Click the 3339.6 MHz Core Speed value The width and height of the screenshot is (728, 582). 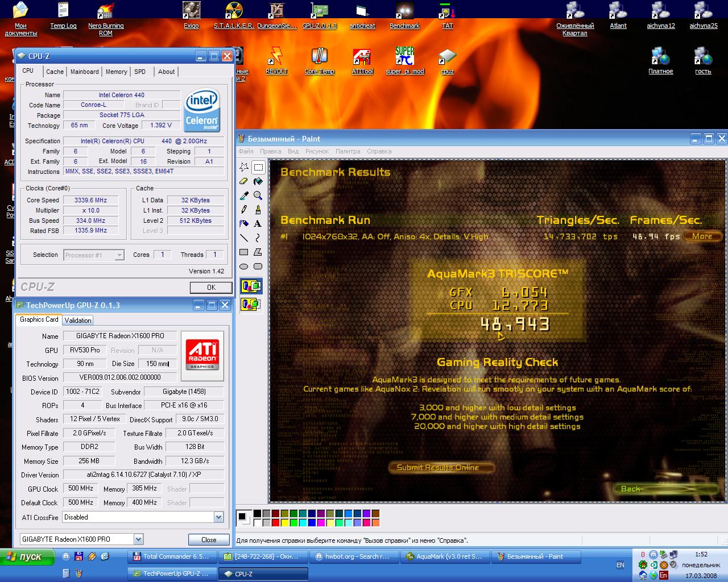(91, 200)
